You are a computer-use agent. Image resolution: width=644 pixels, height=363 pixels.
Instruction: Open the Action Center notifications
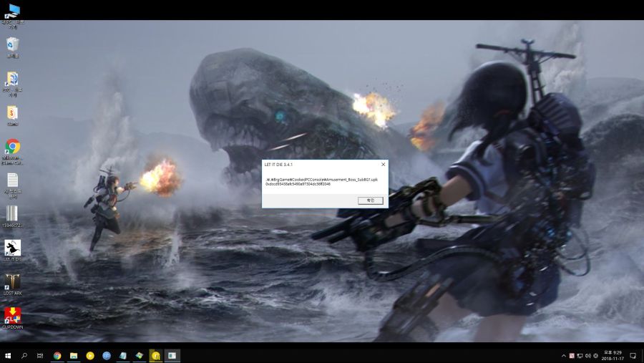pyautogui.click(x=633, y=355)
